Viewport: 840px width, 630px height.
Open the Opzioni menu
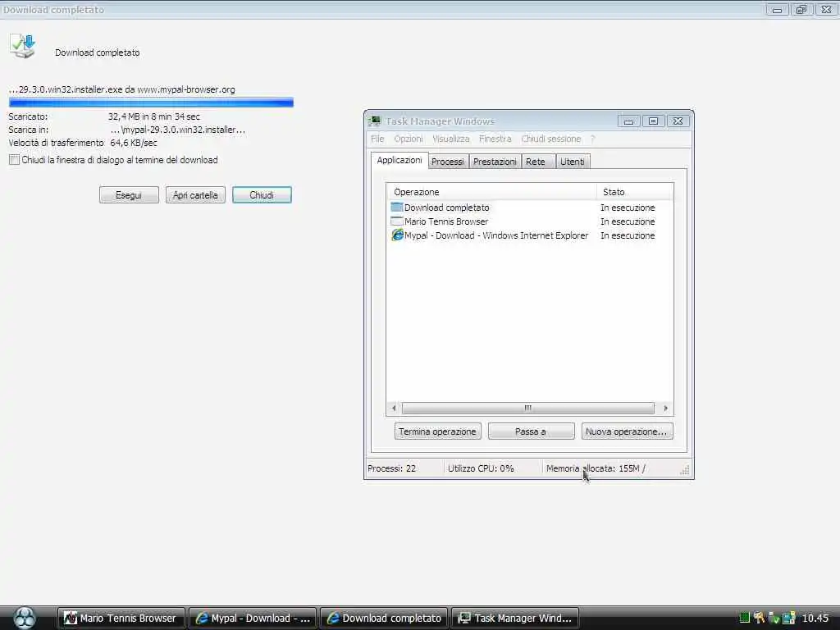(x=409, y=139)
